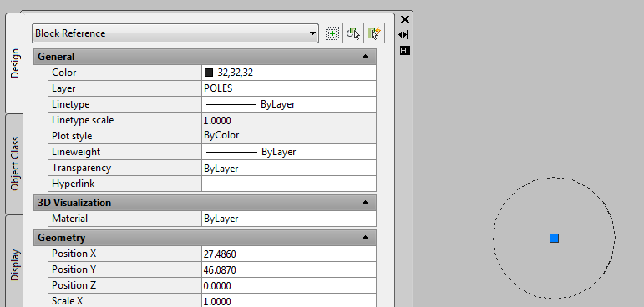Screen dimensions: 644x307
Task: Click the 32,32,32 color swatch
Action: (209, 73)
